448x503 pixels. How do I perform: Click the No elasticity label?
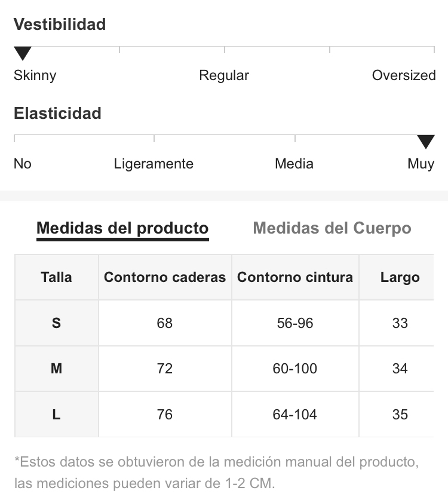click(23, 164)
